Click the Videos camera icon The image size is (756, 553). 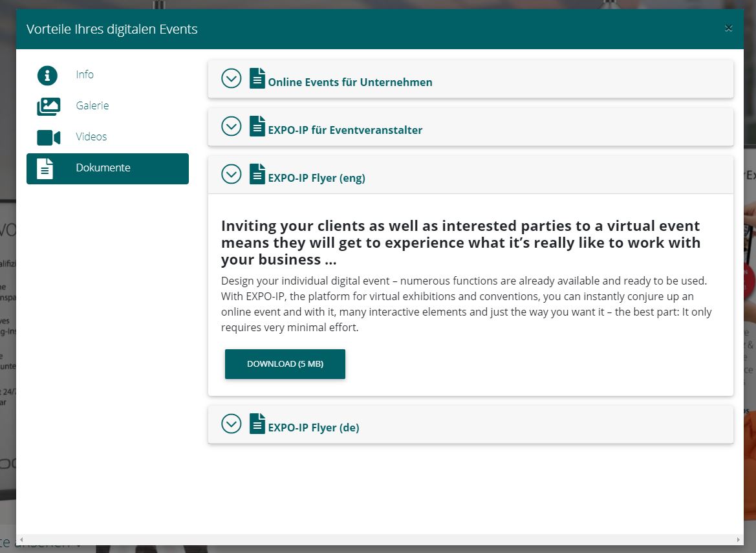pos(49,137)
